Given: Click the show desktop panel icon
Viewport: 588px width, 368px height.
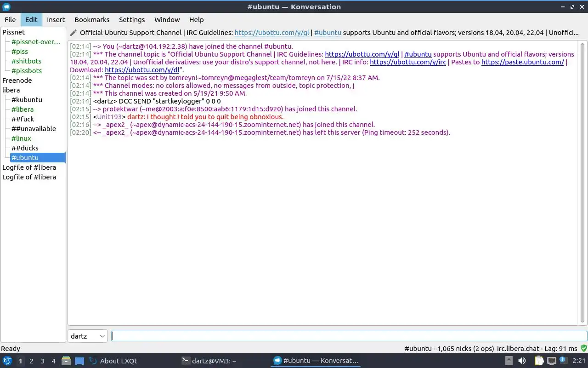Looking at the screenshot, I should pyautogui.click(x=79, y=361).
